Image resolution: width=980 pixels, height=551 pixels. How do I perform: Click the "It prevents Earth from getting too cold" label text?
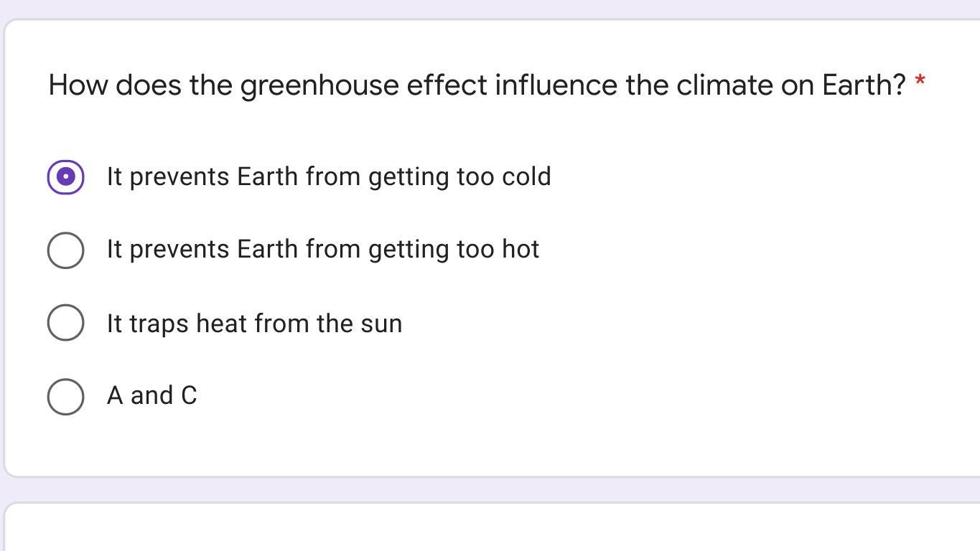point(328,177)
